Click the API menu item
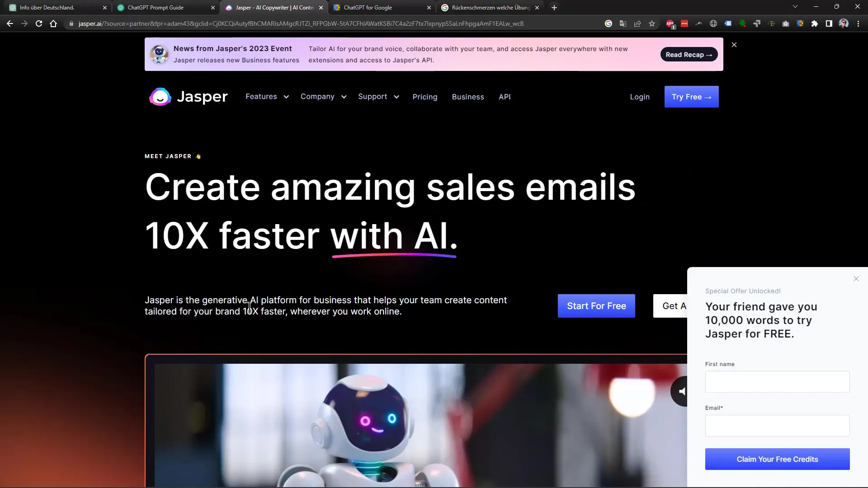 point(505,97)
